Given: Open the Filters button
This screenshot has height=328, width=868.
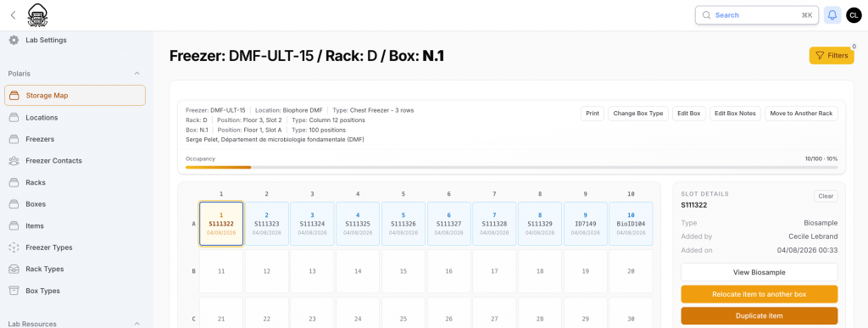Looking at the screenshot, I should (x=832, y=55).
